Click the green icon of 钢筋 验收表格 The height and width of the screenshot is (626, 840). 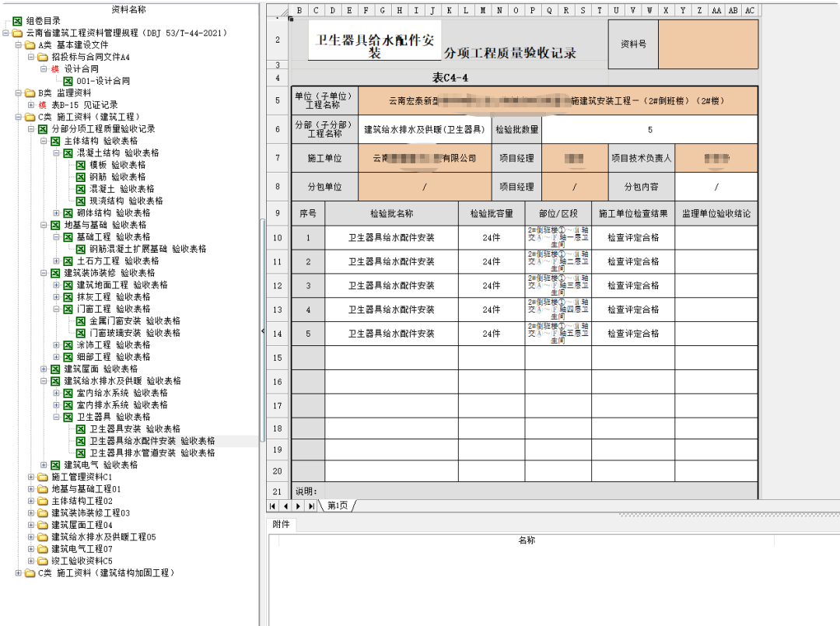81,177
